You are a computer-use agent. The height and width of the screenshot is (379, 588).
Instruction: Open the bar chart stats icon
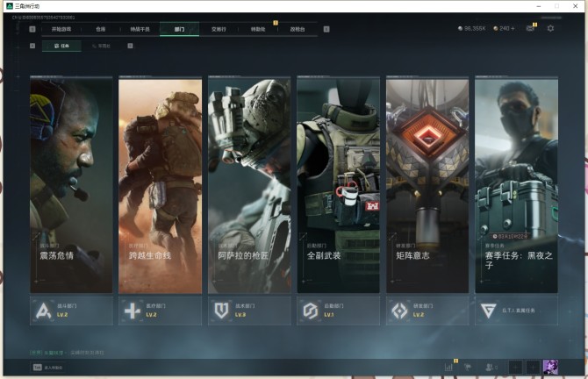click(x=448, y=368)
